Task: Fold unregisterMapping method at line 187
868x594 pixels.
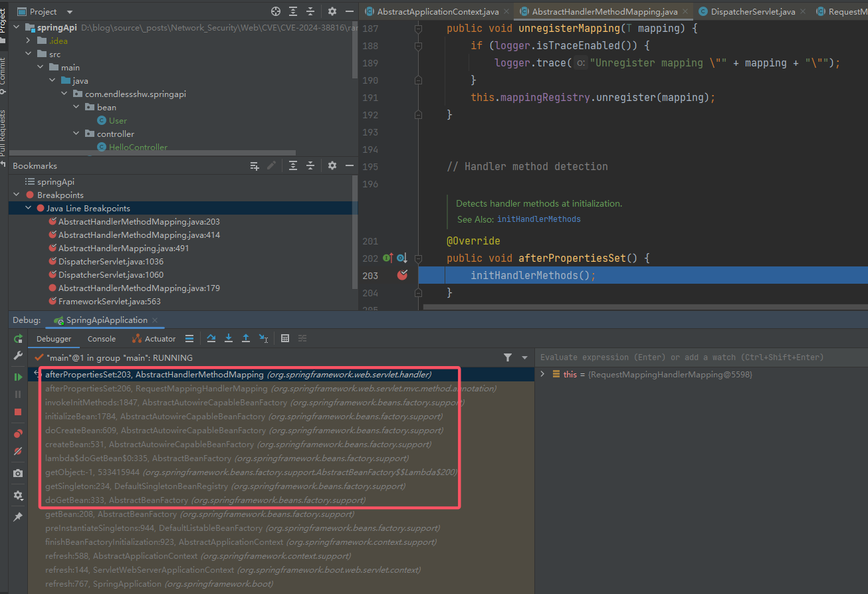Action: click(x=418, y=29)
